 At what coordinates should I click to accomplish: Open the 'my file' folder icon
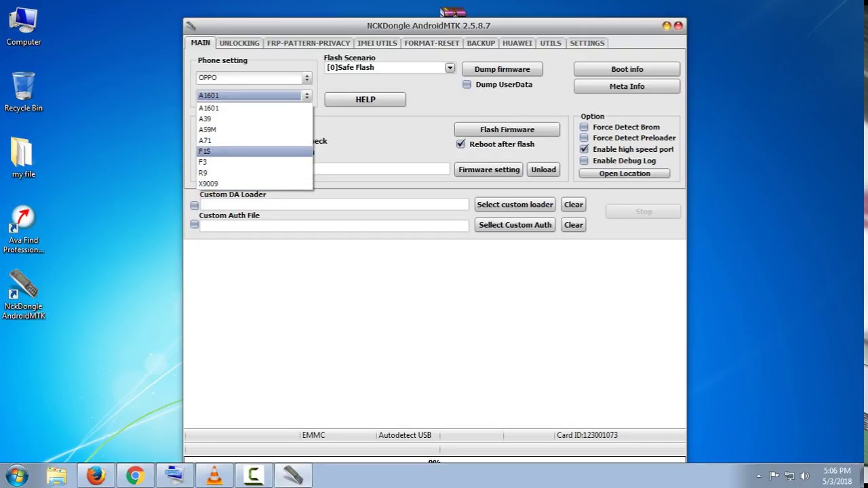point(24,158)
